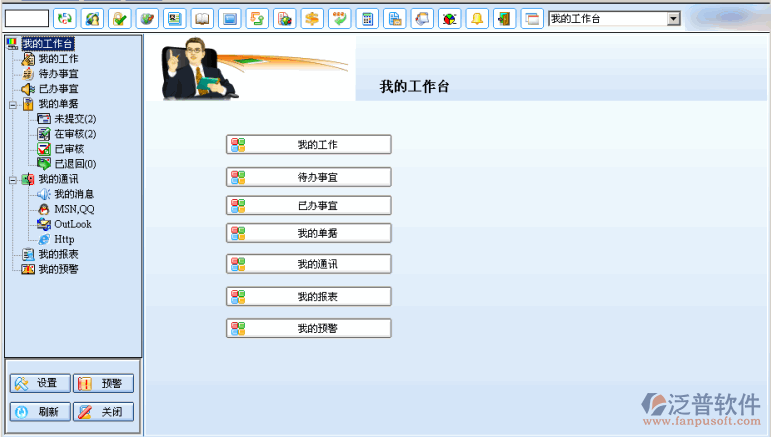
Task: Click the stacked papers toolbar icon
Action: pyautogui.click(x=422, y=19)
